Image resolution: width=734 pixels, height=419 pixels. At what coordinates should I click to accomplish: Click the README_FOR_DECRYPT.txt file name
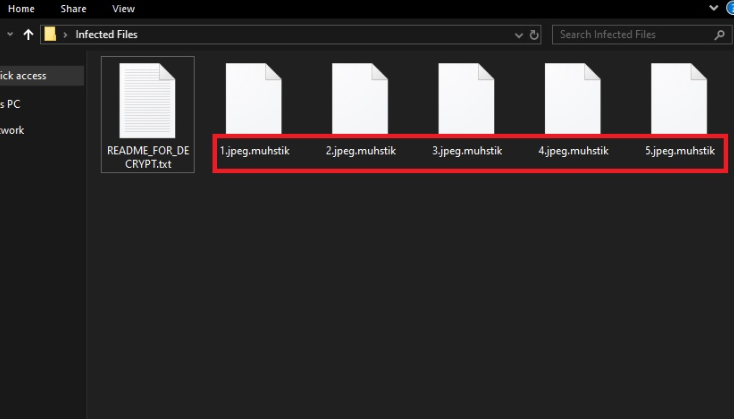point(148,157)
